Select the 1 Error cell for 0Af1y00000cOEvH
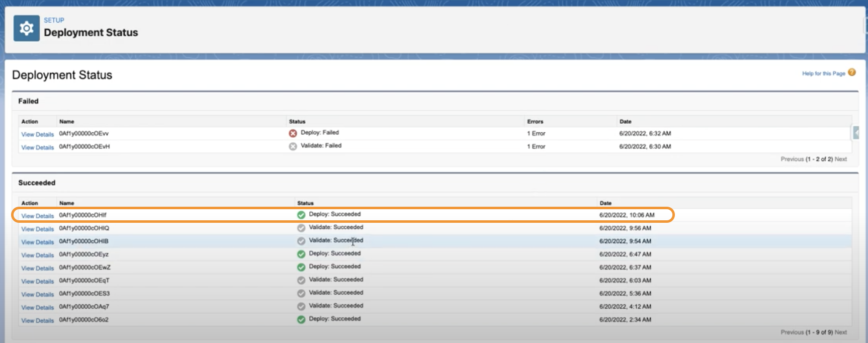Image resolution: width=868 pixels, height=343 pixels. coord(536,146)
